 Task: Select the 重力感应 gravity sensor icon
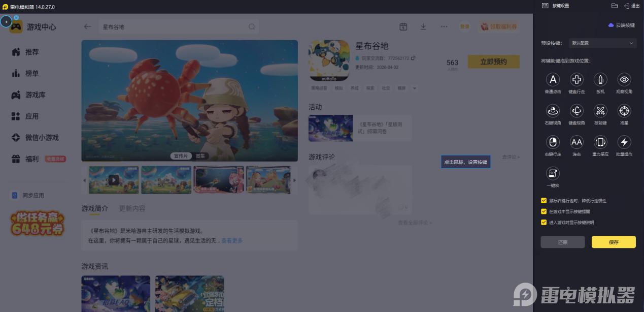coord(600,142)
